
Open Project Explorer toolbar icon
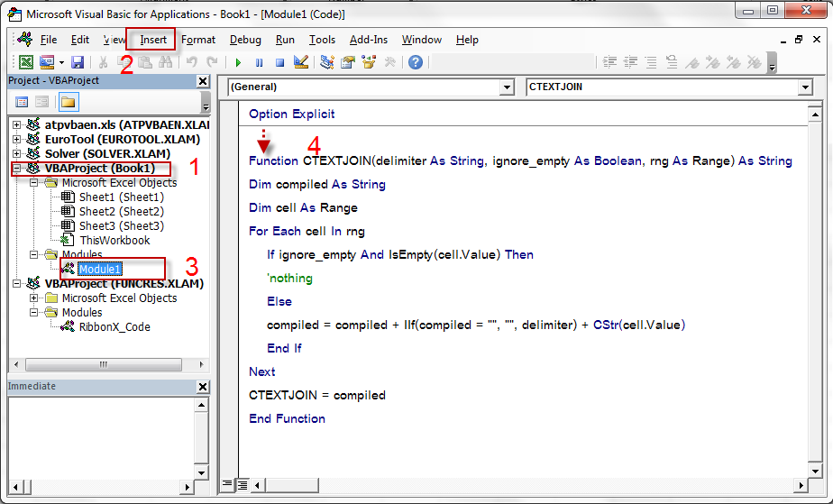[x=327, y=62]
